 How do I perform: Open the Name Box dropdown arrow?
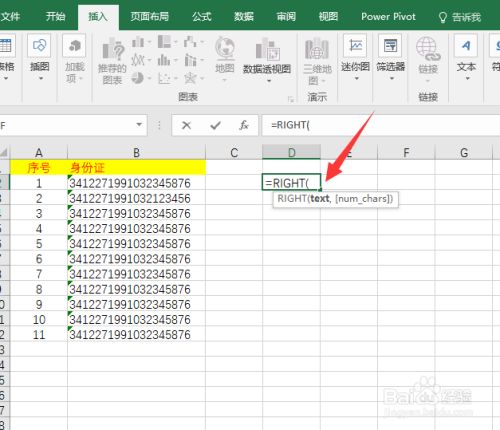tap(139, 125)
